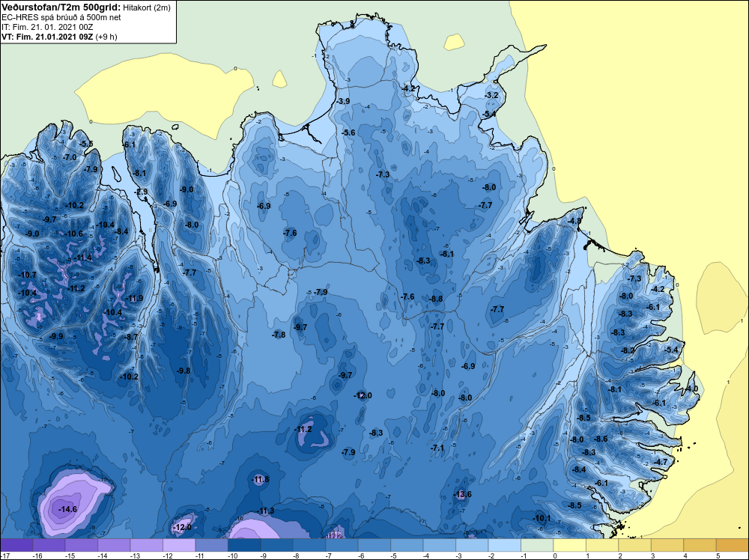Select the legend swatch between -11 and -10

coord(212,545)
